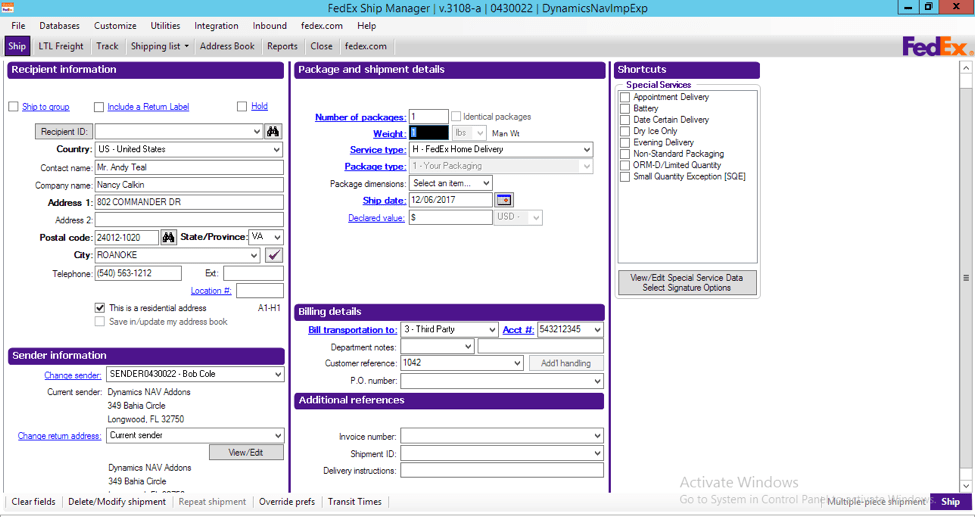Image resolution: width=975 pixels, height=517 pixels.
Task: Click the Delivery instructions field
Action: [x=502, y=470]
